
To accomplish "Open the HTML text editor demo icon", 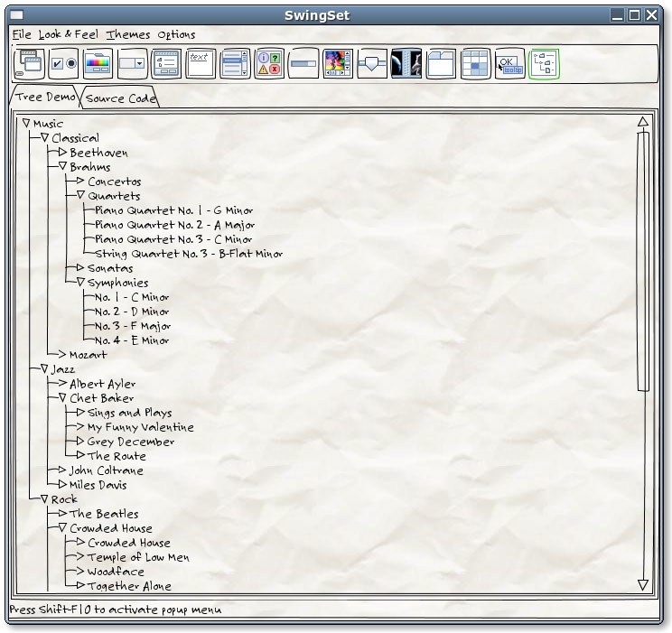I will click(x=201, y=63).
